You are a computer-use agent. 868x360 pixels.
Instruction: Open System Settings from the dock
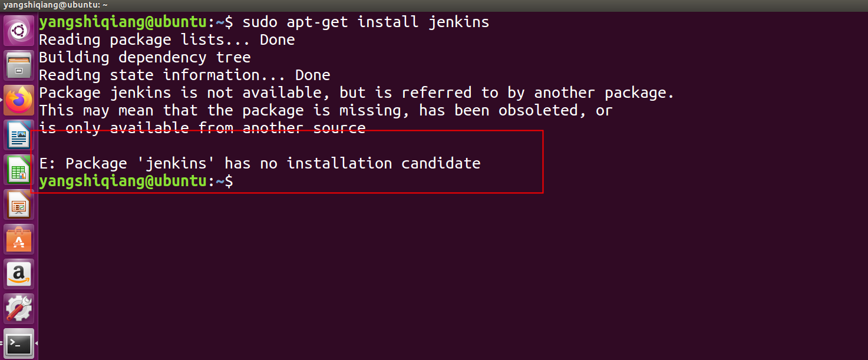tap(18, 308)
